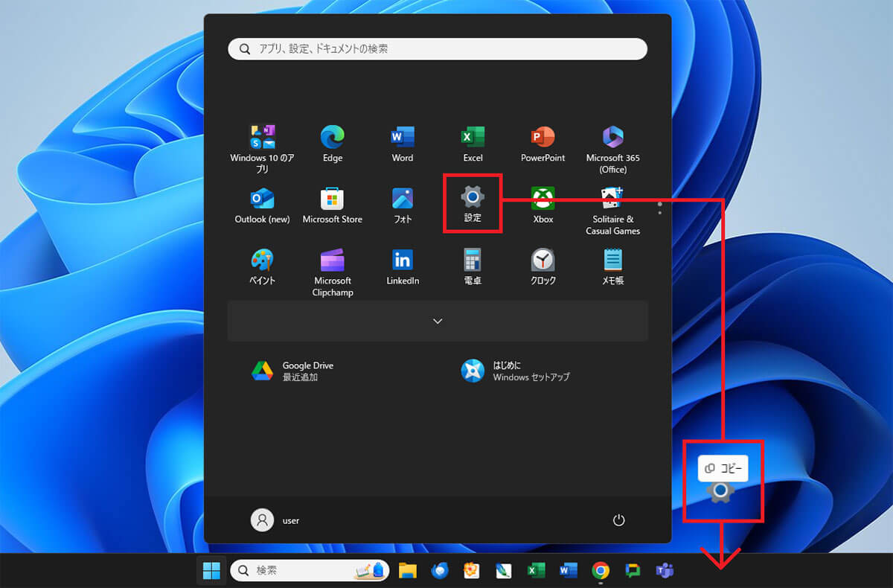Click the Start menu search field
This screenshot has height=588, width=893.
point(438,49)
